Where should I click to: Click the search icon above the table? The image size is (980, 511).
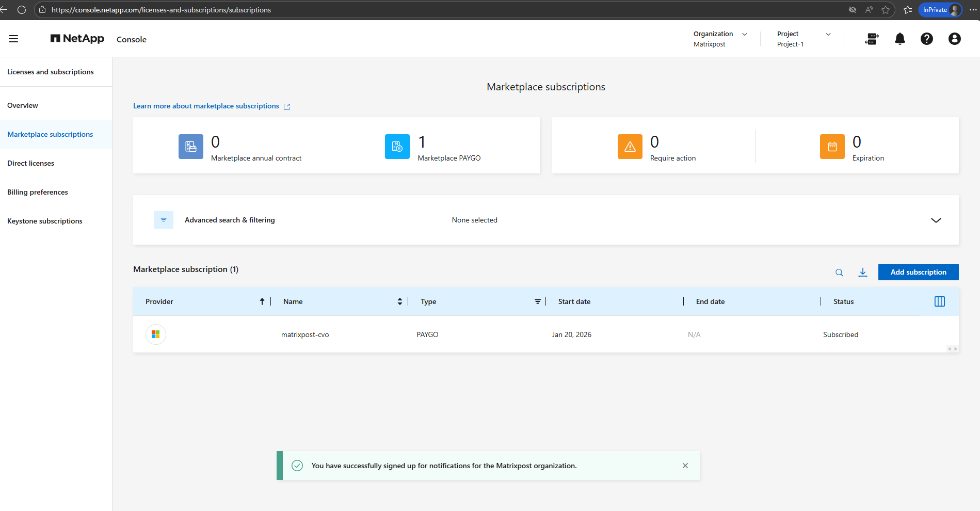coord(839,273)
